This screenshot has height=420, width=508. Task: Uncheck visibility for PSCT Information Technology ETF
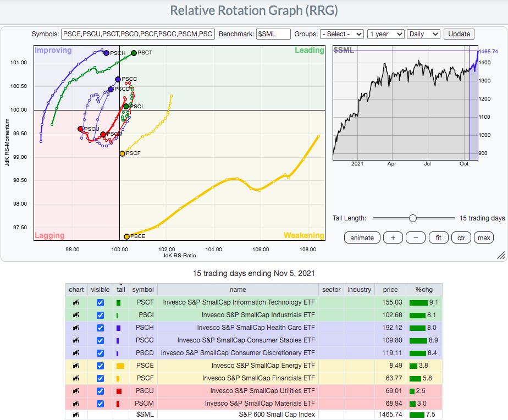pyautogui.click(x=100, y=302)
